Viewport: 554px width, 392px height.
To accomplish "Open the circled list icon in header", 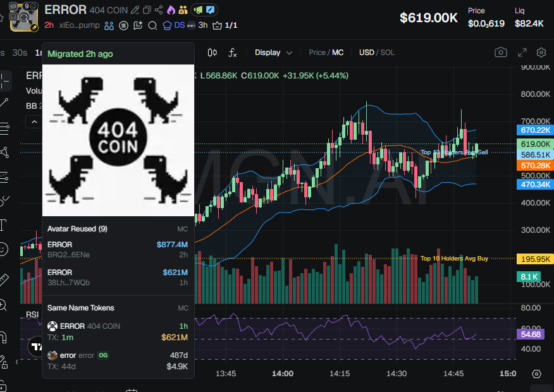I will (x=123, y=25).
